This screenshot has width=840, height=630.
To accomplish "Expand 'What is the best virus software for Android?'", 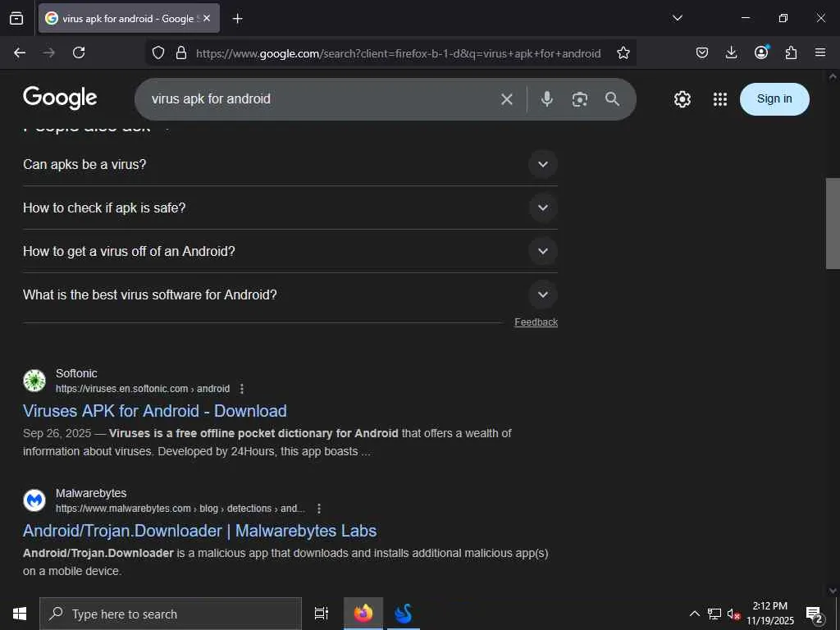I will 290,294.
